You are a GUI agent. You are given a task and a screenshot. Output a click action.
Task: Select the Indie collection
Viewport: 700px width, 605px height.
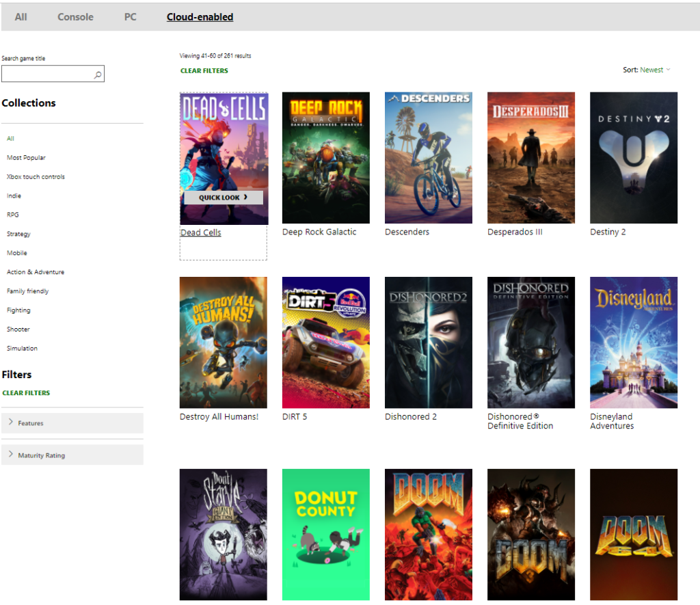(14, 196)
